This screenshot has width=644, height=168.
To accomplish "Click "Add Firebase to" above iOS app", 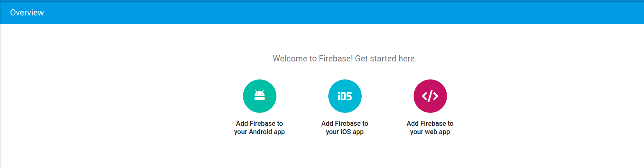I will click(345, 124).
